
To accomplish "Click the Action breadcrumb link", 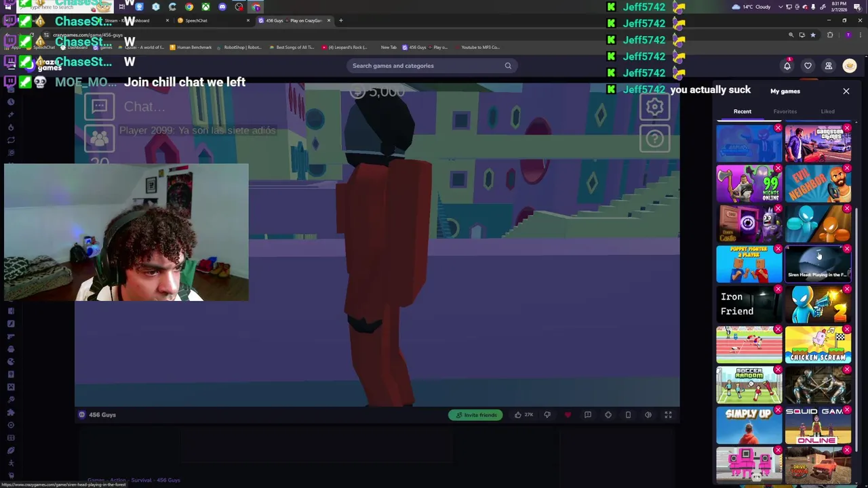I will [118, 480].
